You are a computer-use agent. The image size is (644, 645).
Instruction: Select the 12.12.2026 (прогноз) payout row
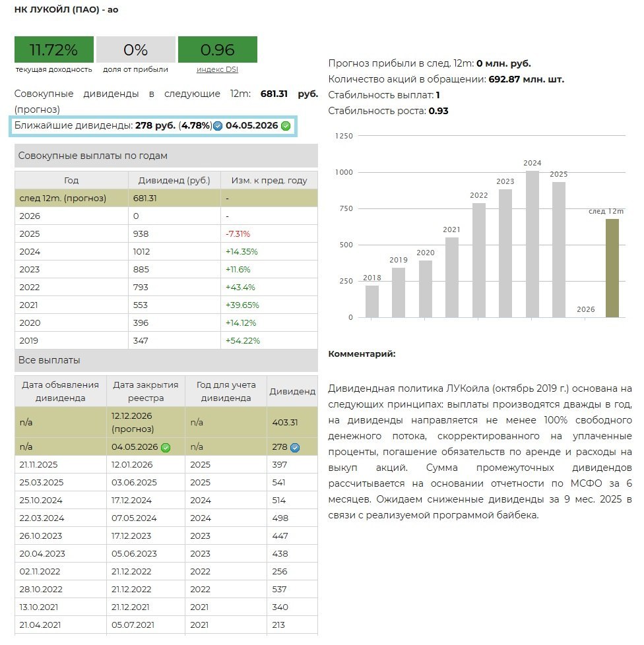point(166,422)
